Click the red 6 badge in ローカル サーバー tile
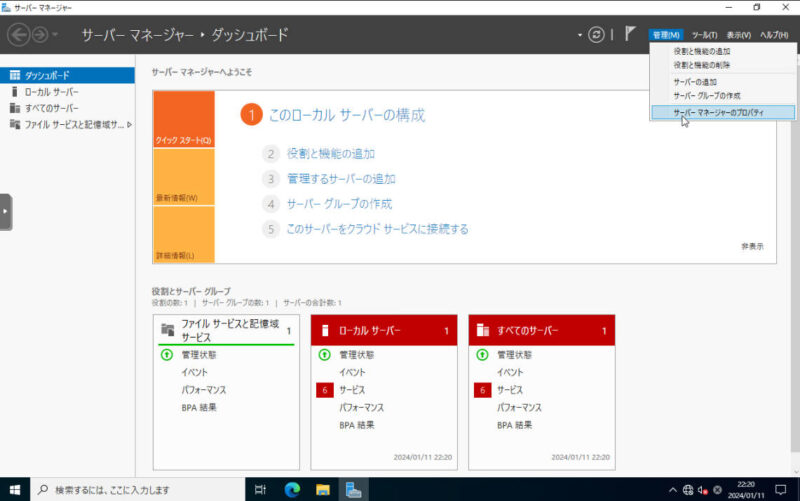Screen dimensions: 800x501 coord(324,390)
